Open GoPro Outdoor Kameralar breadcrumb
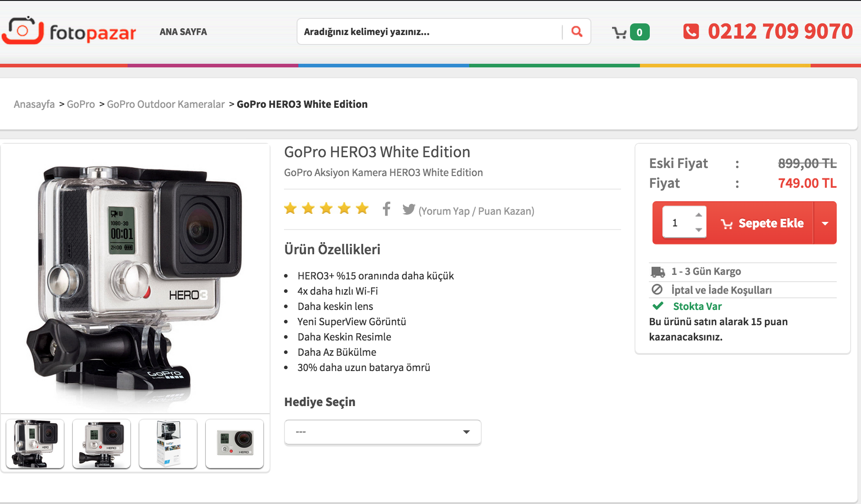861x504 pixels. [x=165, y=104]
